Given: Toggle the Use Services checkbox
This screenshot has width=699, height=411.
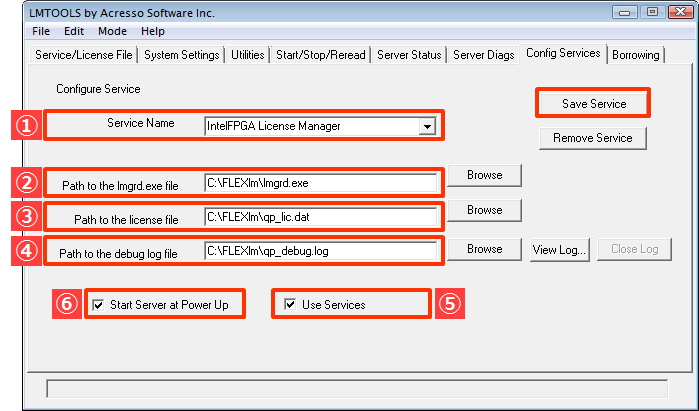Looking at the screenshot, I should [290, 304].
